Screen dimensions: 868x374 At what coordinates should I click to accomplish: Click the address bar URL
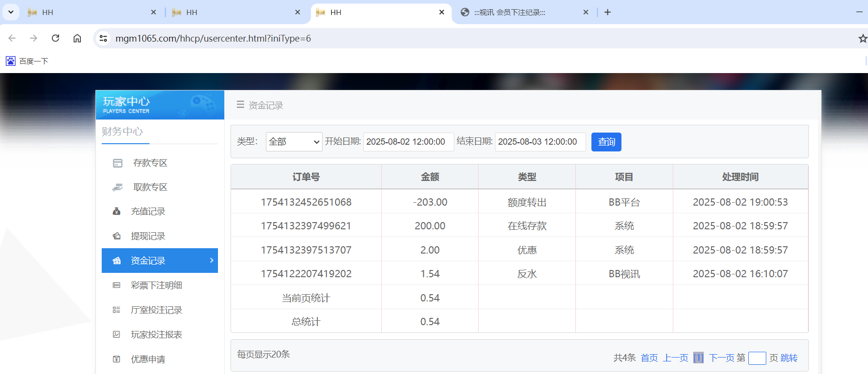[213, 38]
